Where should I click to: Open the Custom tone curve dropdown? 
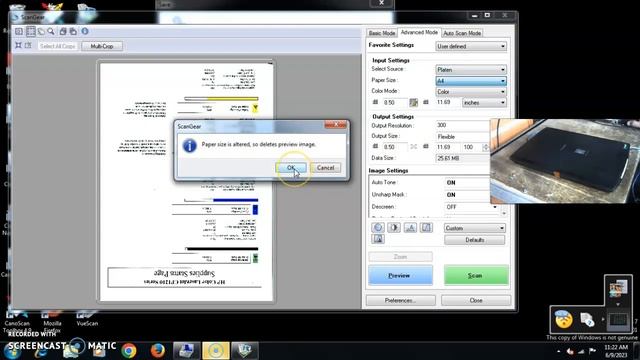[x=474, y=228]
